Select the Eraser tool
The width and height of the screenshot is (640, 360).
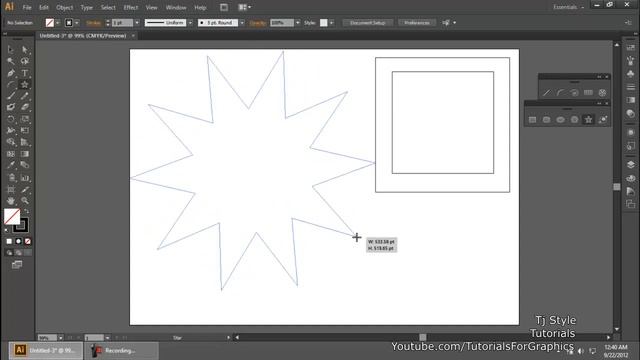coord(24,107)
